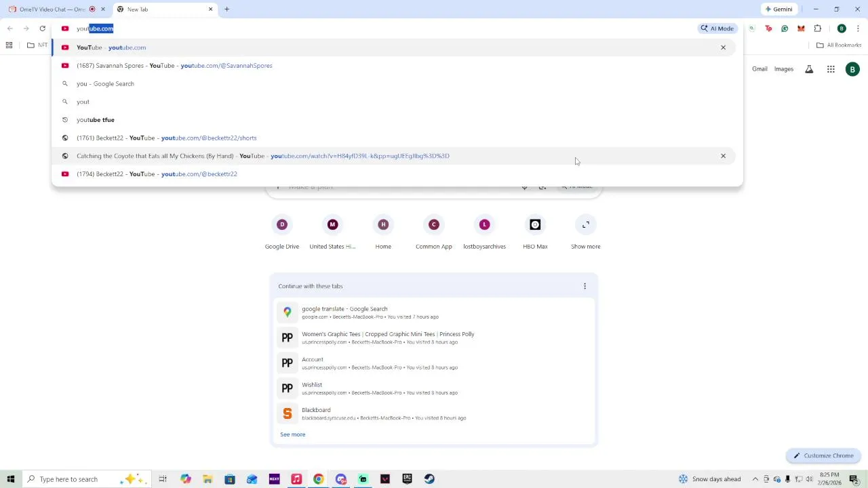Click the AI Mode chip in address bar
The width and height of the screenshot is (868, 488).
pos(717,28)
